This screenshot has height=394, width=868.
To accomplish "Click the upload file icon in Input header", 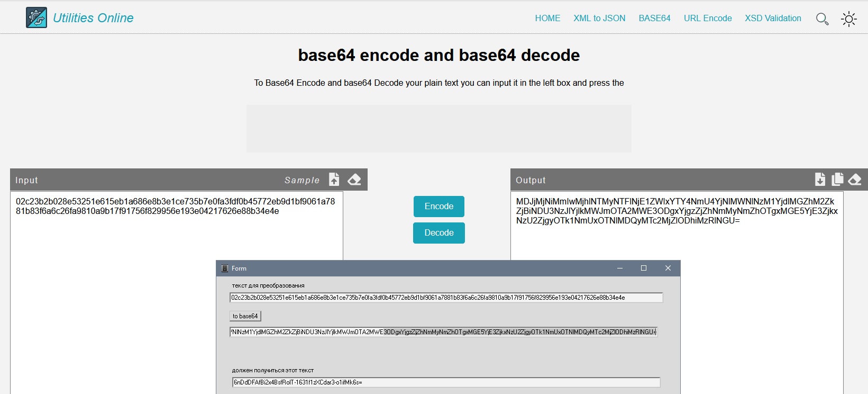I will click(334, 180).
